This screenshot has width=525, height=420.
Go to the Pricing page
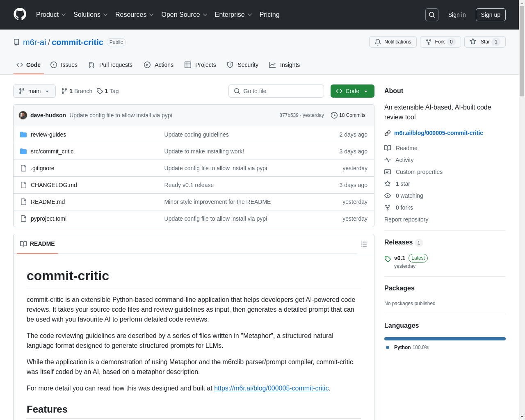pyautogui.click(x=269, y=15)
